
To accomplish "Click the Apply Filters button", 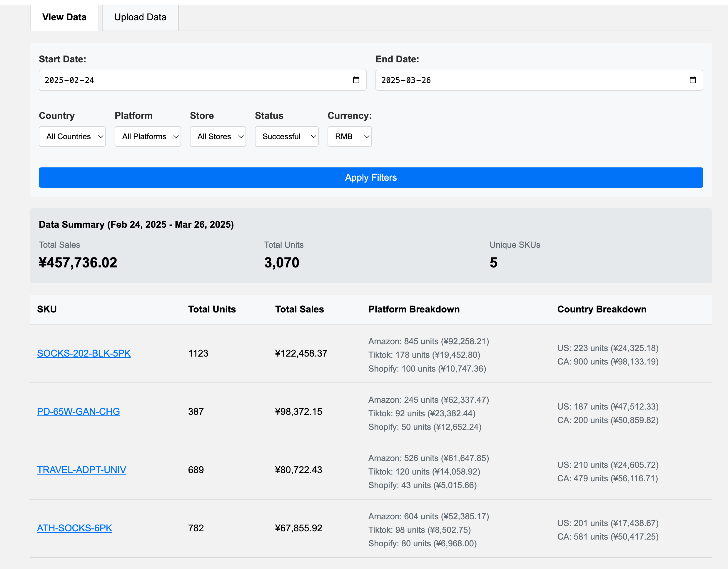I will (371, 177).
